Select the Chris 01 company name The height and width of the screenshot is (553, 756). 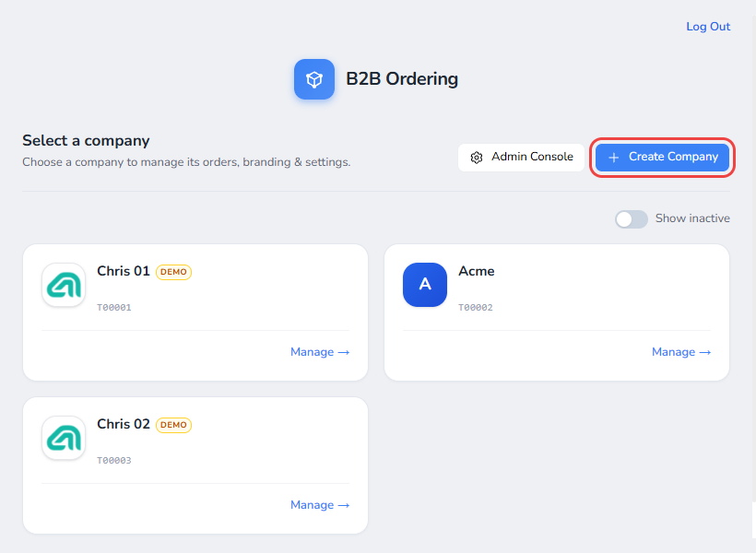(x=124, y=271)
